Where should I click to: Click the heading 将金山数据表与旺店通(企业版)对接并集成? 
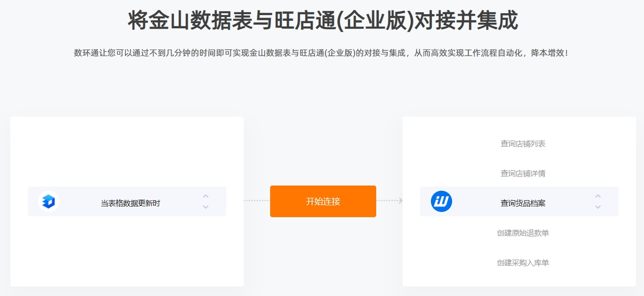tap(322, 20)
